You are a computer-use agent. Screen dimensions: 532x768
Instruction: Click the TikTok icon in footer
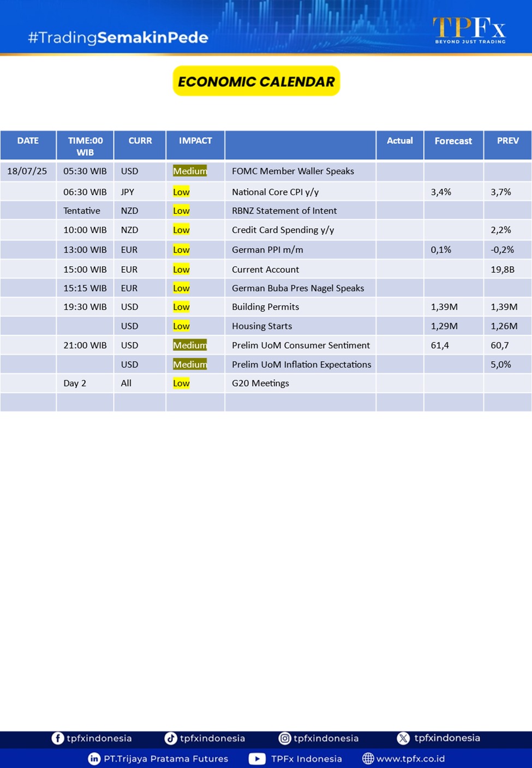[171, 738]
